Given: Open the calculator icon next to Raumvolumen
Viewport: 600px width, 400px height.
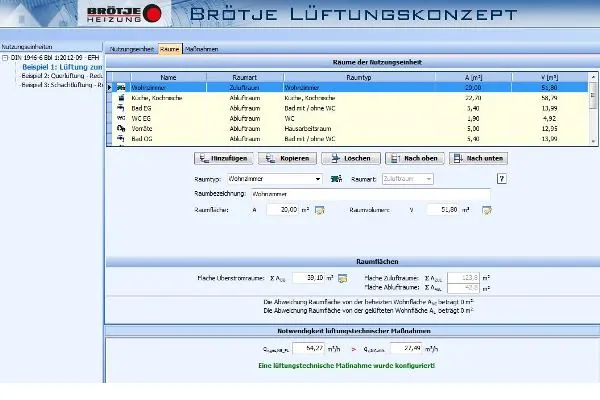Looking at the screenshot, I should pos(486,210).
